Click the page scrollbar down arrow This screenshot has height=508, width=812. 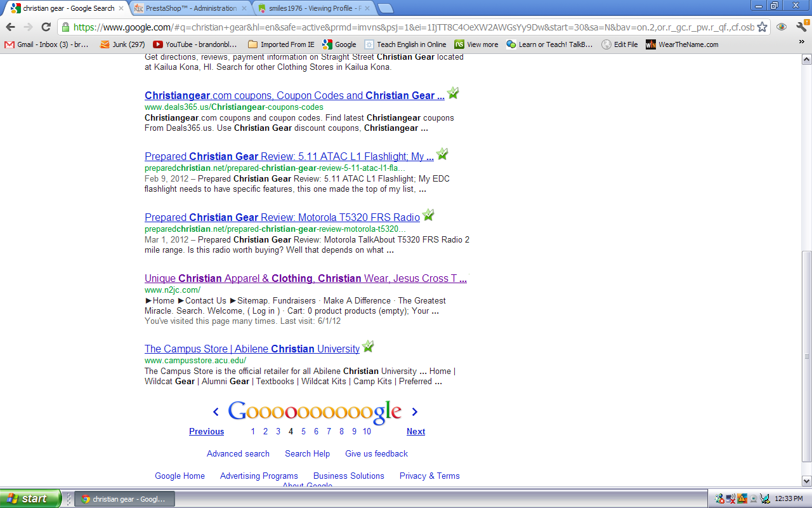point(807,481)
